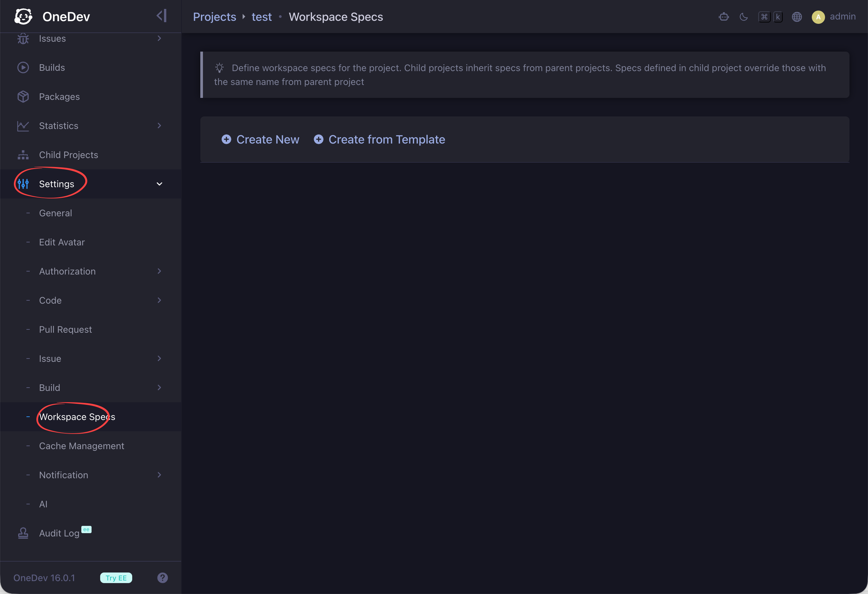The image size is (868, 594).
Task: Expand the Notification submenu chevron
Action: (159, 475)
